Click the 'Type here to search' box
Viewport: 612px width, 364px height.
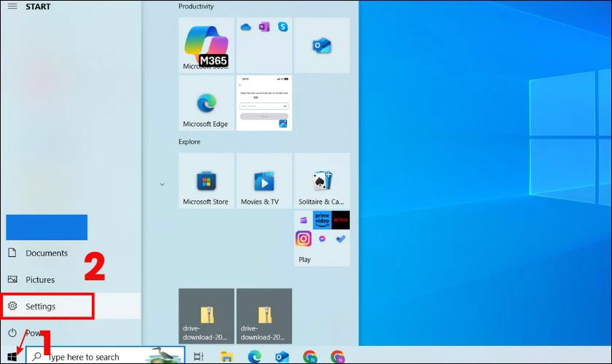click(x=106, y=355)
